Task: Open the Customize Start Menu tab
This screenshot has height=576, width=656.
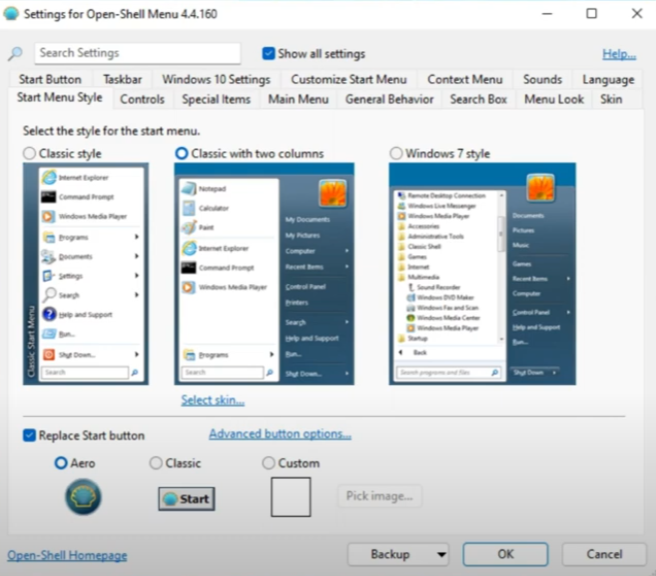Action: click(x=349, y=79)
